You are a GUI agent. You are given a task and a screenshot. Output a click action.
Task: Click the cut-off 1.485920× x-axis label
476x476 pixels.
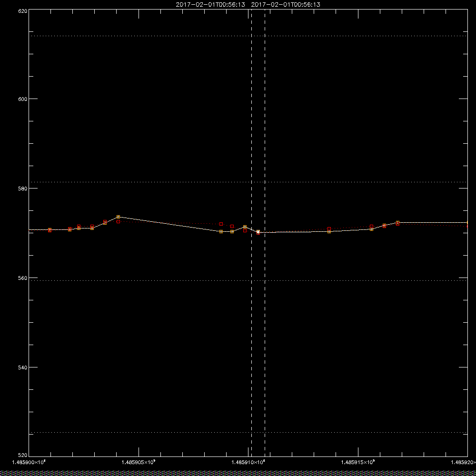[x=463, y=462]
